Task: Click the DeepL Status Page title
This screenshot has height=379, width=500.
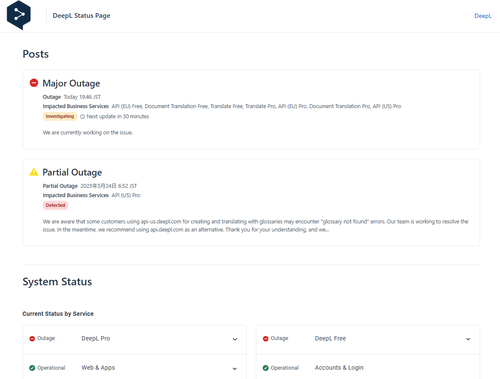Action: coord(81,16)
